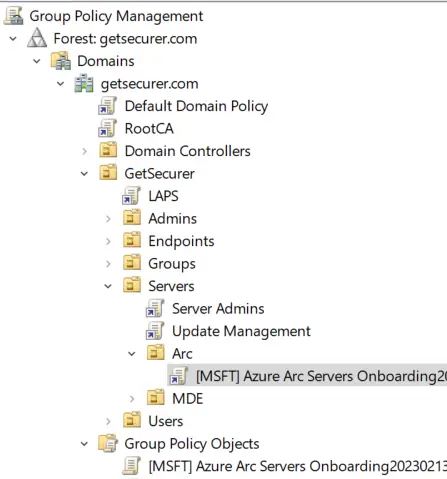Click the Update Management GPO link icon
Image resolution: width=447 pixels, height=479 pixels.
155,331
